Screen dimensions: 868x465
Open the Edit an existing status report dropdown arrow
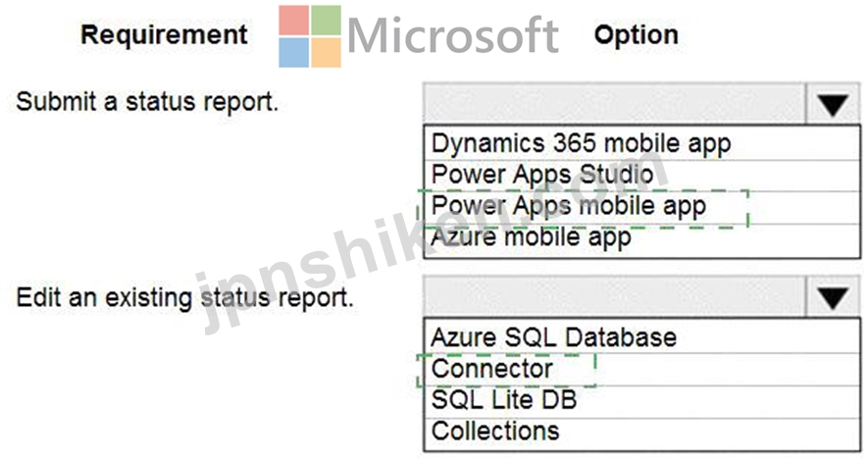tap(832, 297)
